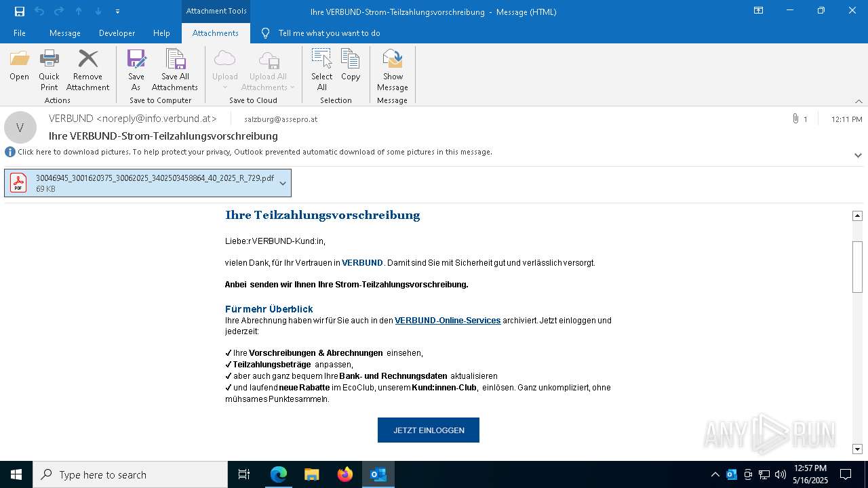Viewport: 868px width, 488px height.
Task: Remove Attachment from the message
Action: (87, 70)
